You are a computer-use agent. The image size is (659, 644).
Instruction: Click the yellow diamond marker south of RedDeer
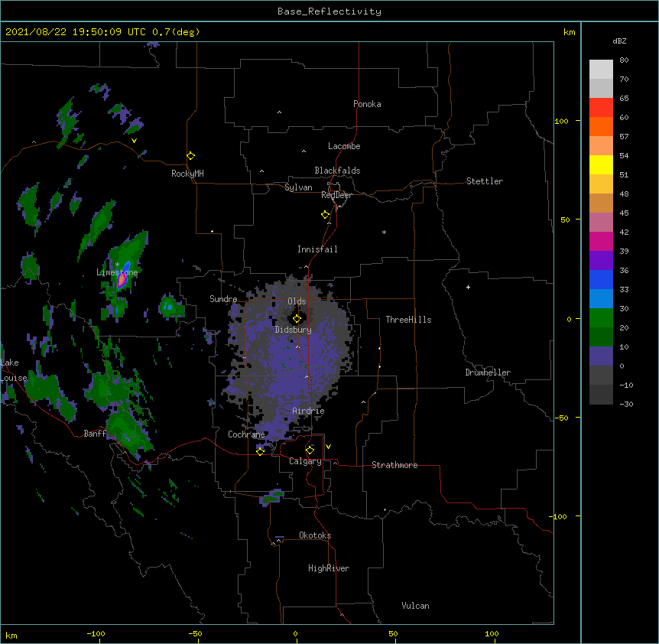pyautogui.click(x=326, y=215)
